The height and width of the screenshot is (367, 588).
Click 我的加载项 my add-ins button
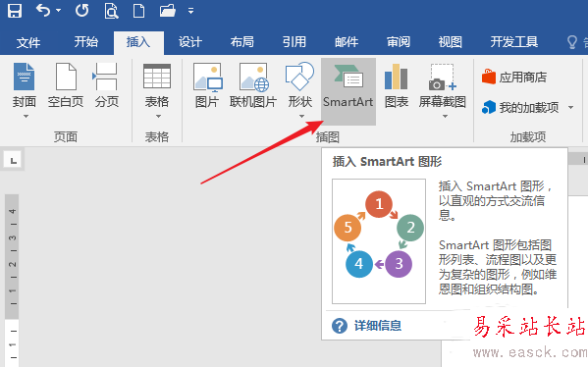tap(520, 108)
